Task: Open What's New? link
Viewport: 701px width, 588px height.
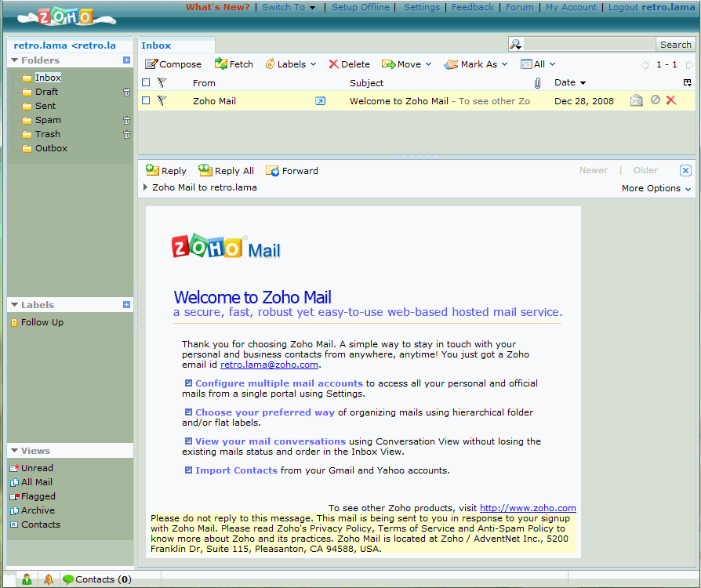Action: (218, 7)
